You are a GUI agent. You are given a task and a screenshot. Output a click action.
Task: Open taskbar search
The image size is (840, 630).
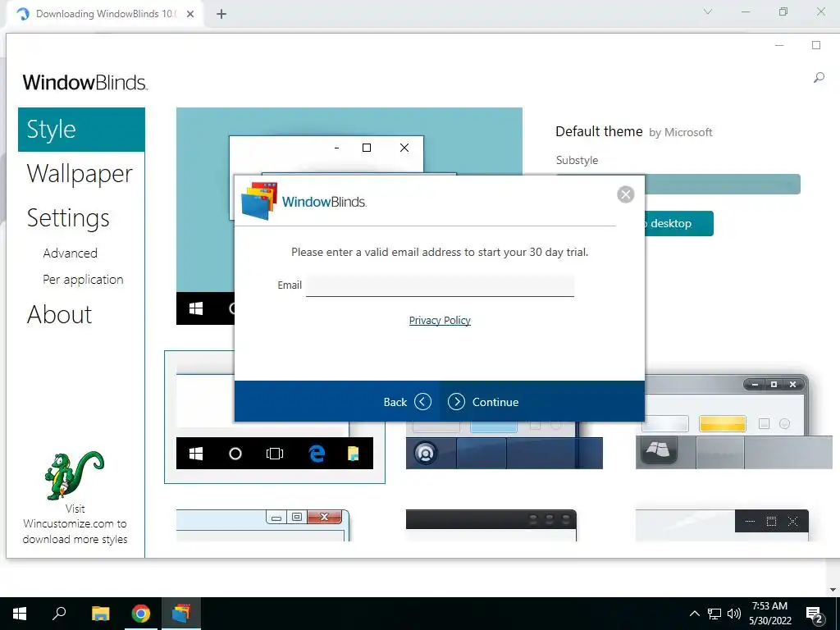(x=59, y=614)
